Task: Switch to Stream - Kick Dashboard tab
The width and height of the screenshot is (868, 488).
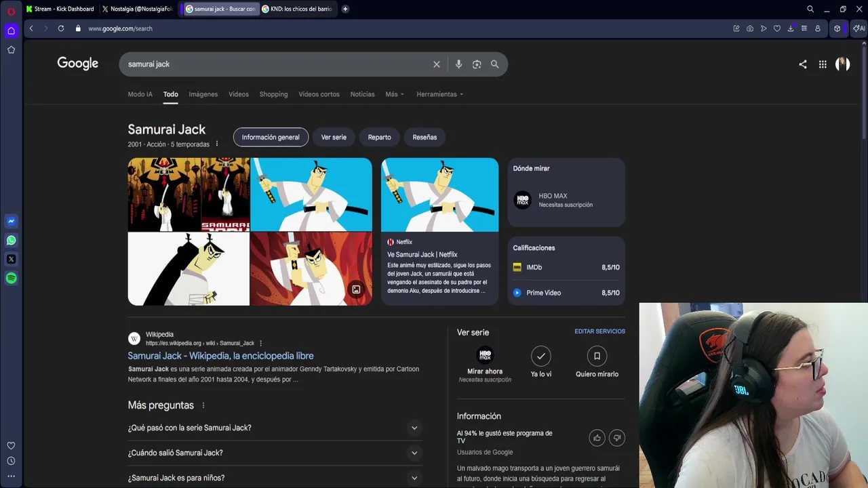Action: pos(60,9)
